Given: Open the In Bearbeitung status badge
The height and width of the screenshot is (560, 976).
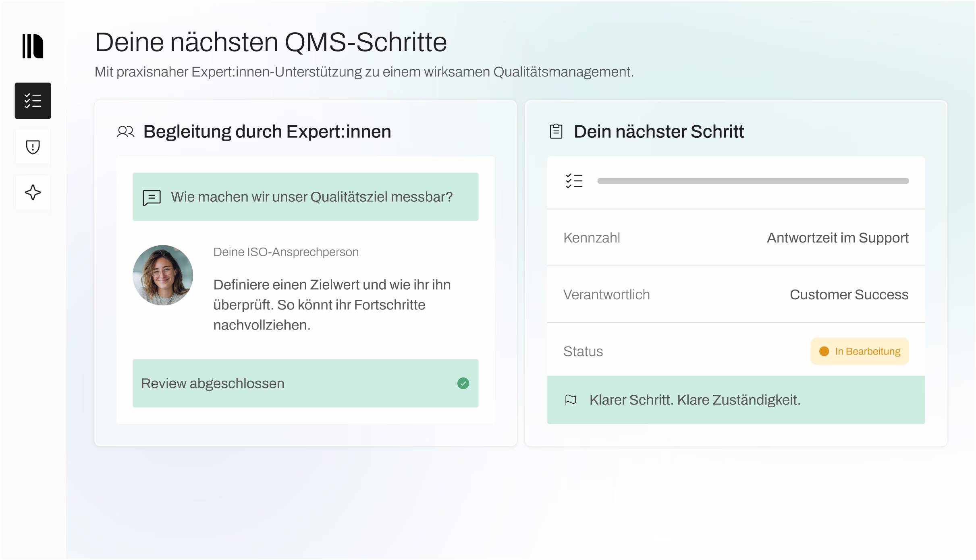Looking at the screenshot, I should (860, 351).
